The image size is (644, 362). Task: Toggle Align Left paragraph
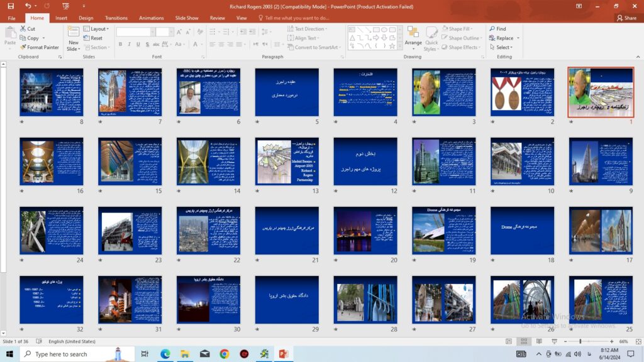213,45
